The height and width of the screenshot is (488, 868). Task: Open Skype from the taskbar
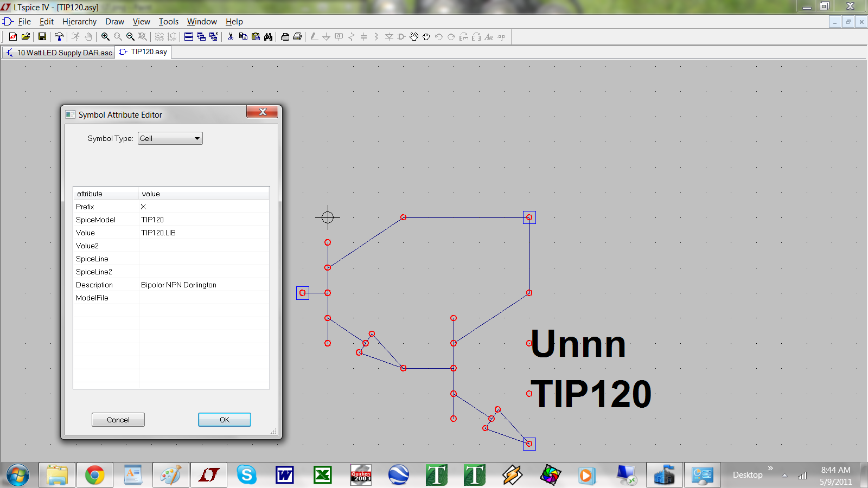tap(247, 476)
